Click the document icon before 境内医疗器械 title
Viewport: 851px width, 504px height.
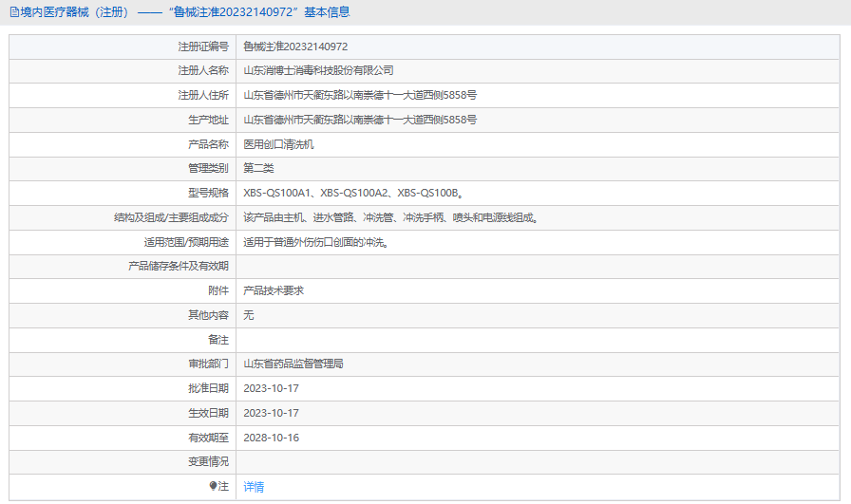point(14,12)
